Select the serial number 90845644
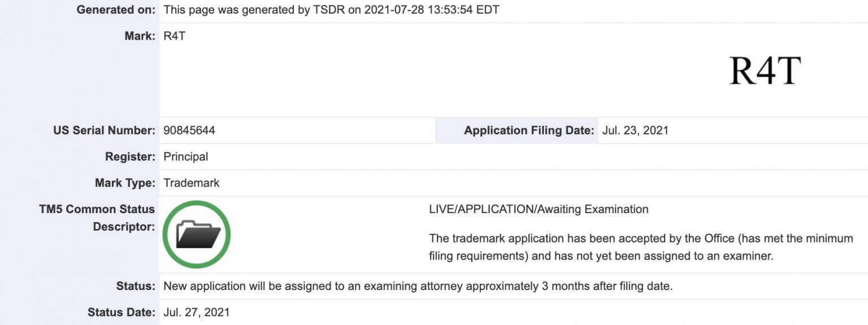Image resolution: width=868 pixels, height=325 pixels. [x=189, y=131]
